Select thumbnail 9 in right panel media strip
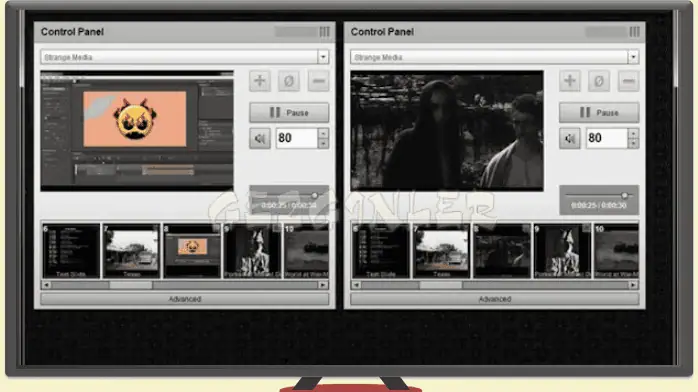The image size is (698, 392). coord(562,251)
